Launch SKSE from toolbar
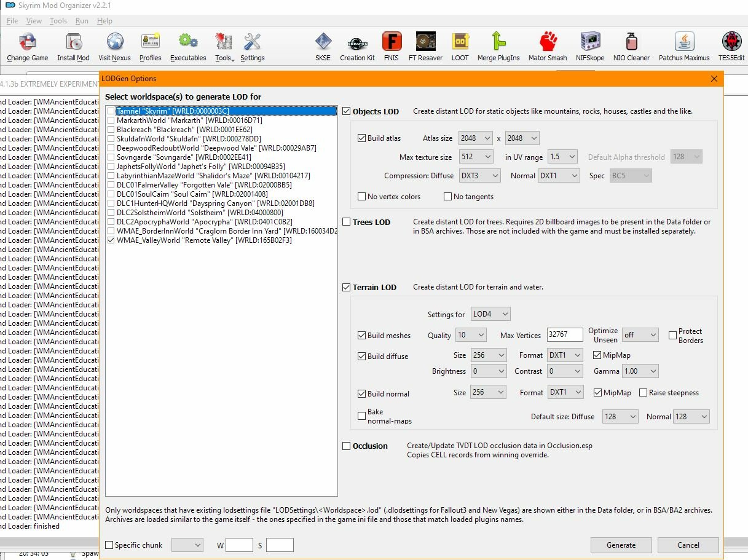 [x=323, y=42]
